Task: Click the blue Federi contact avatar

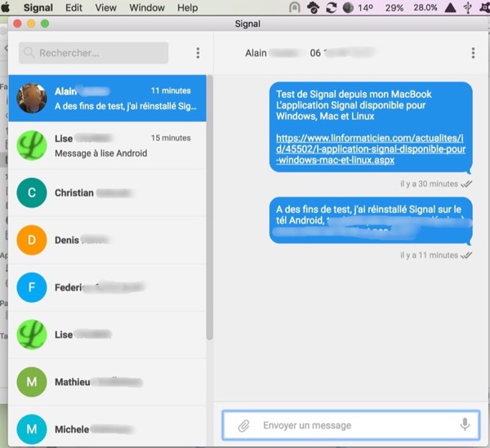Action: click(x=32, y=288)
